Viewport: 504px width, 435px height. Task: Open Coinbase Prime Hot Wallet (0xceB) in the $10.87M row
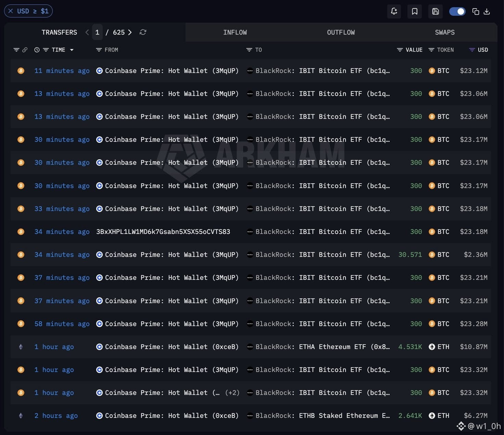pos(172,347)
